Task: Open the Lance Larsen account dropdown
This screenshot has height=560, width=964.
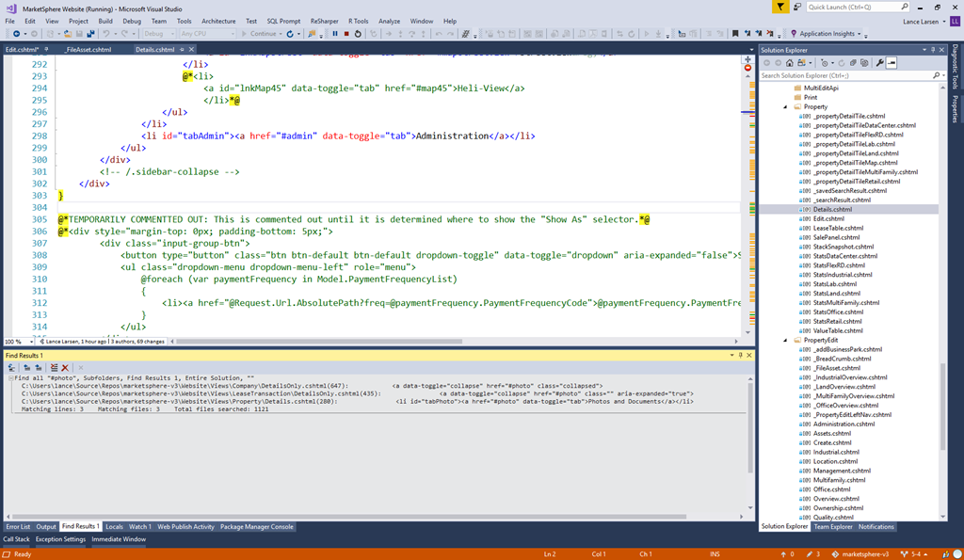Action: tap(943, 22)
